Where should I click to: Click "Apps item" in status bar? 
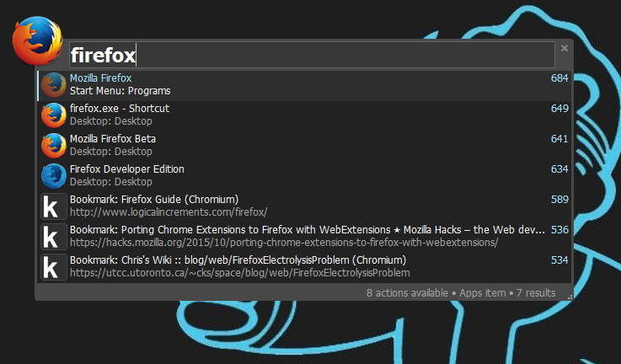pyautogui.click(x=483, y=293)
